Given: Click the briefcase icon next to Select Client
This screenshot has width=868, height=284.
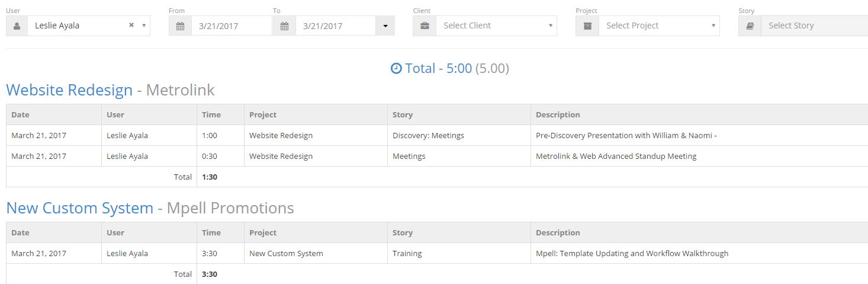Looking at the screenshot, I should click(x=425, y=26).
